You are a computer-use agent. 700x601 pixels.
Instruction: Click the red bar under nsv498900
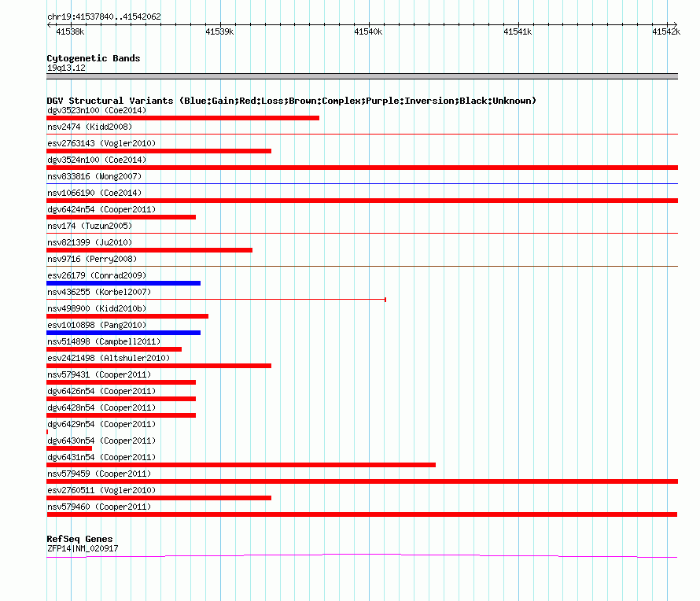[127, 316]
